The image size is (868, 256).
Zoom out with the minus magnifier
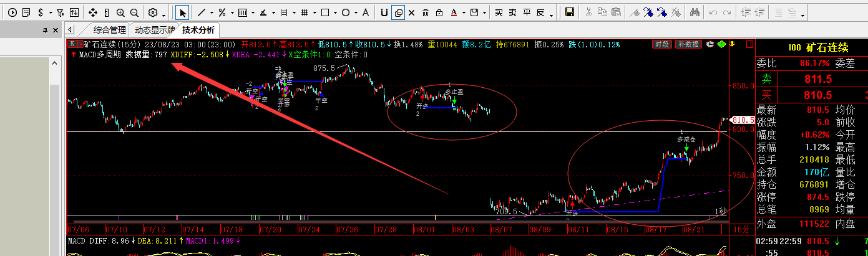[x=134, y=12]
